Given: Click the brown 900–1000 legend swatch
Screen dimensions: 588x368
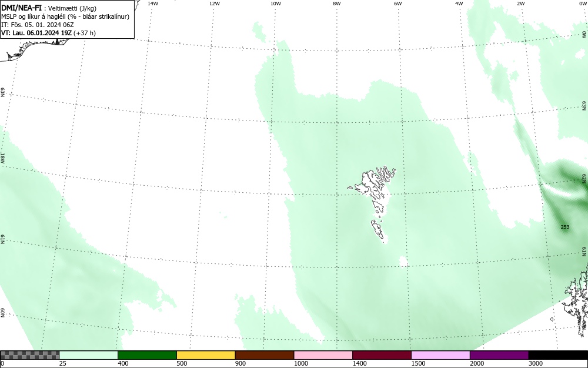Looking at the screenshot, I should pyautogui.click(x=265, y=355).
